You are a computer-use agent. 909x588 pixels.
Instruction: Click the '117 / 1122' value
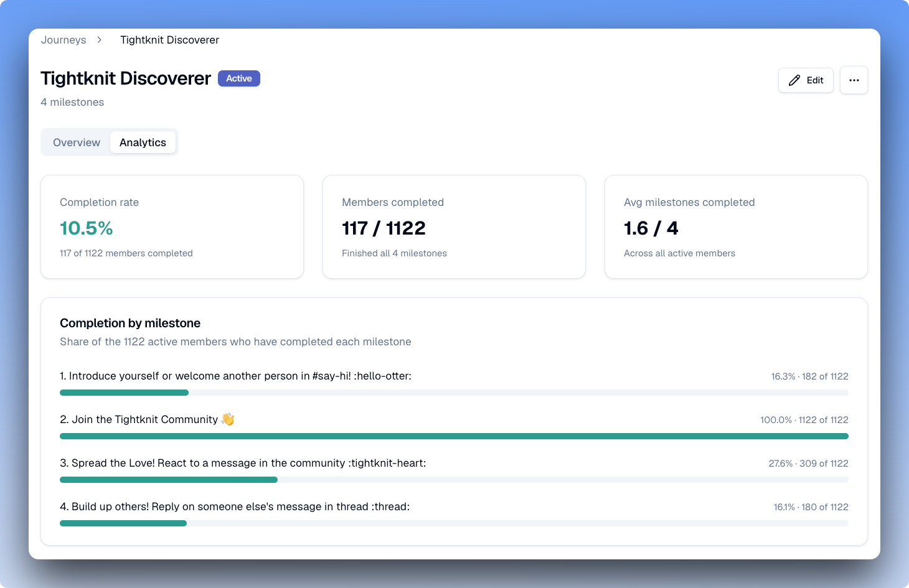[384, 228]
